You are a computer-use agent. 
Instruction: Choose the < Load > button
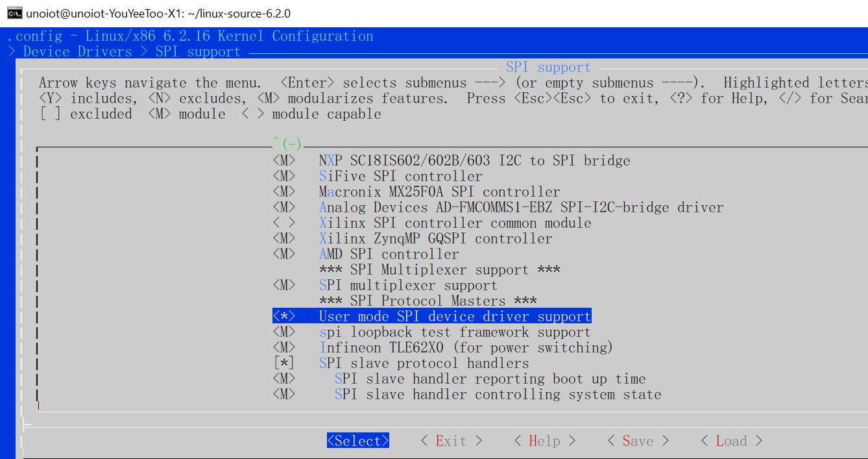tap(732, 441)
